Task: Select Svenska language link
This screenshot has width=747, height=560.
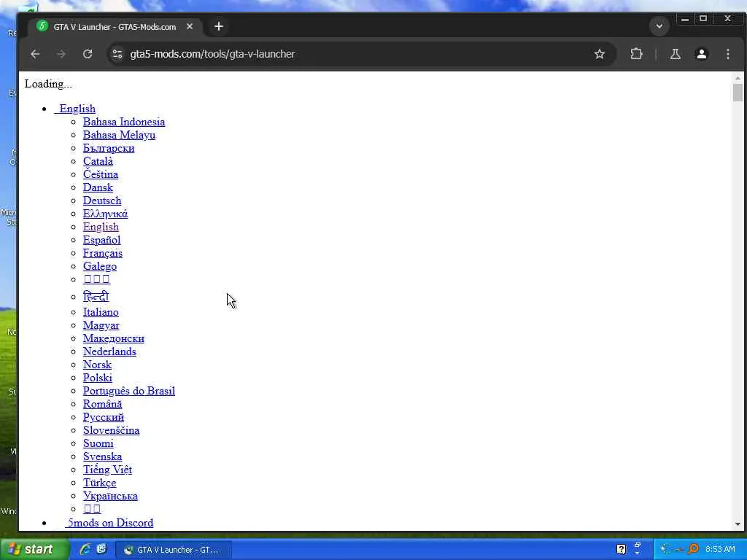Action: pos(102,456)
